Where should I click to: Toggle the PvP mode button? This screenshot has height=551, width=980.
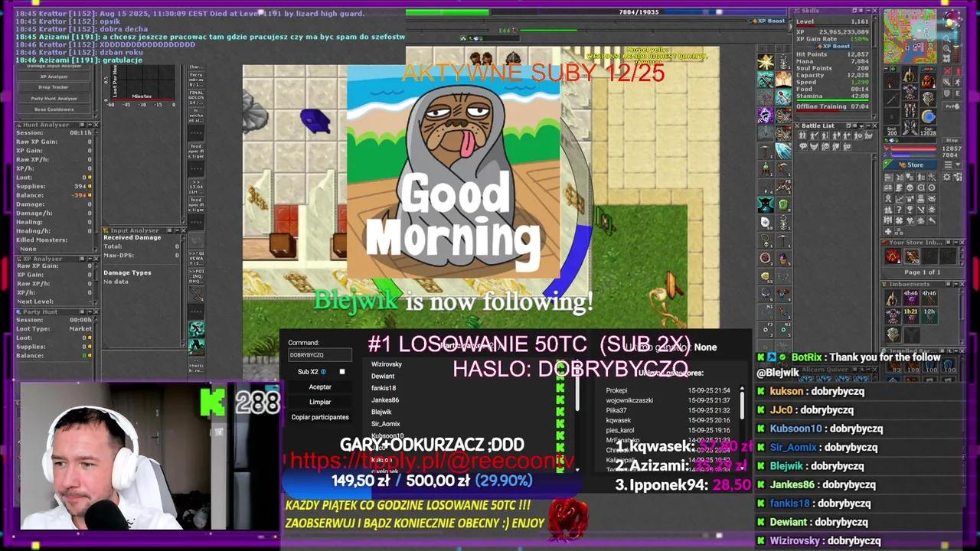[x=952, y=106]
